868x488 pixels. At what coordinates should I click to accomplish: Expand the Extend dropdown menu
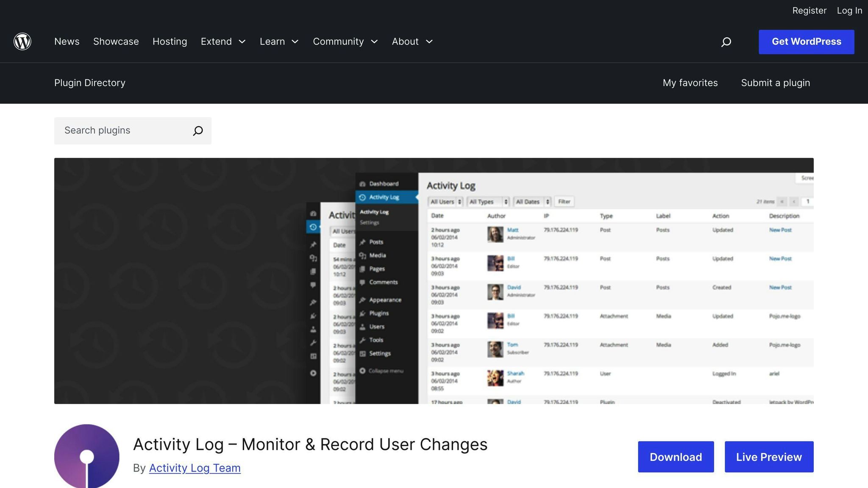(x=223, y=42)
